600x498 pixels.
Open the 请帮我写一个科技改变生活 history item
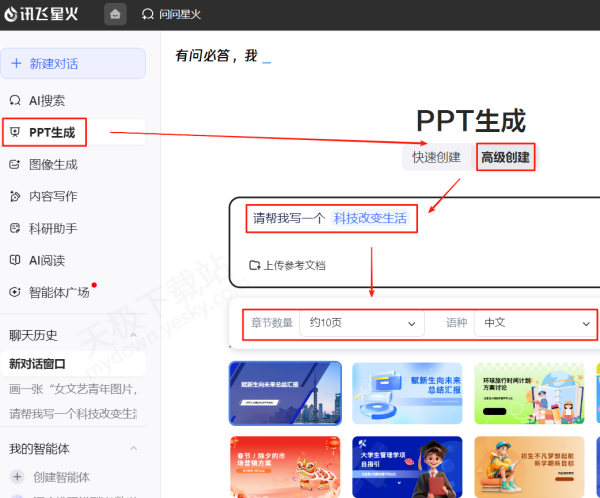tap(73, 413)
